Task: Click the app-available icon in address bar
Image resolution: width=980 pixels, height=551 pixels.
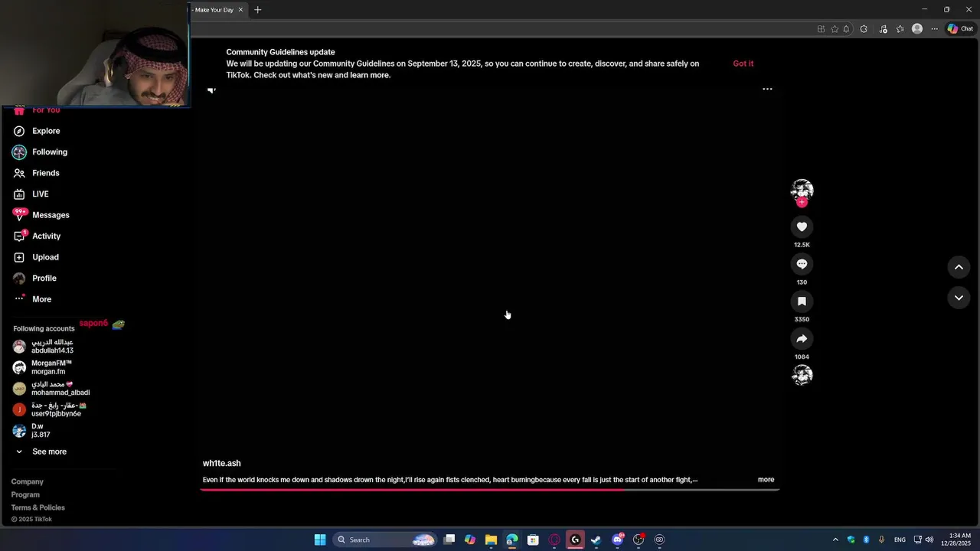Action: click(x=822, y=29)
